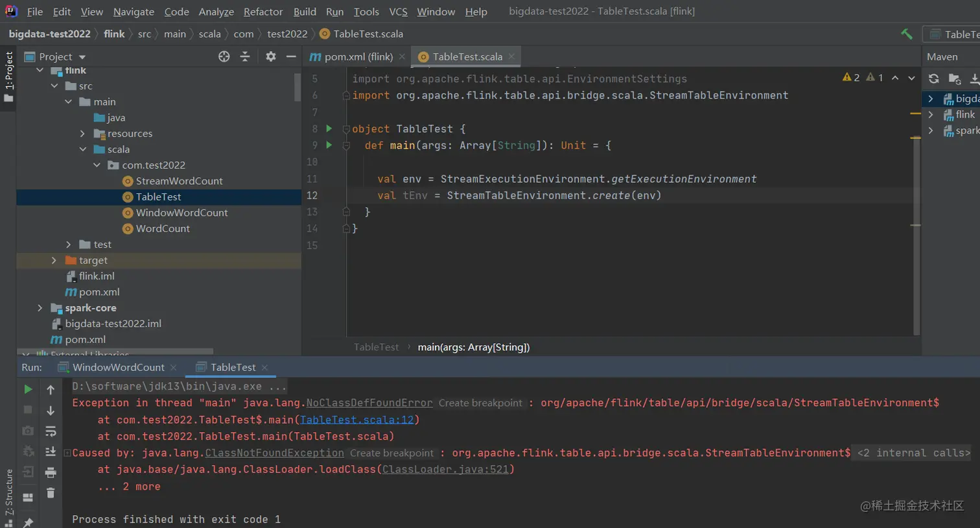Open TableTest.scala:12 link in stack trace
980x528 pixels.
click(356, 420)
